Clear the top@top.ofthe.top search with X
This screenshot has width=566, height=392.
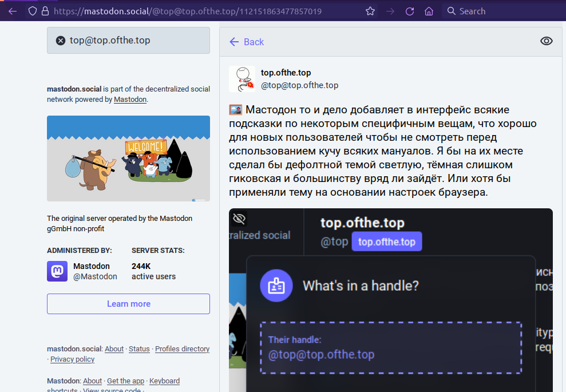[61, 41]
